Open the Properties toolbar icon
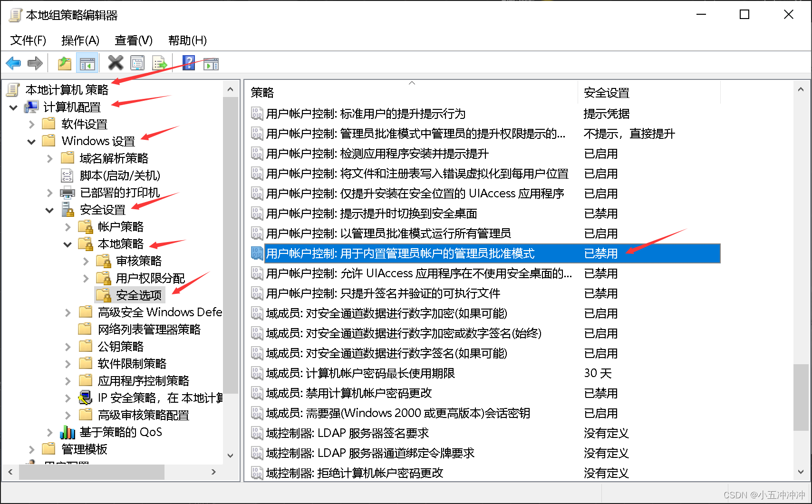812x504 pixels. 137,63
